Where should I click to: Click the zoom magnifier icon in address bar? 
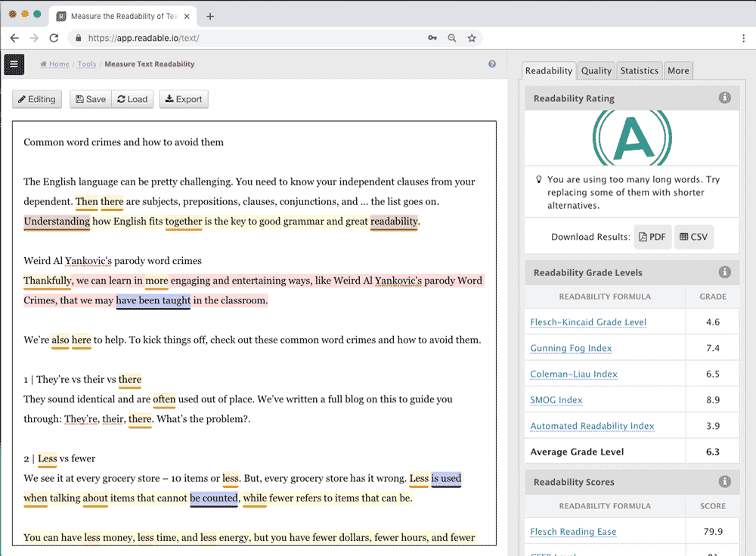pyautogui.click(x=452, y=38)
